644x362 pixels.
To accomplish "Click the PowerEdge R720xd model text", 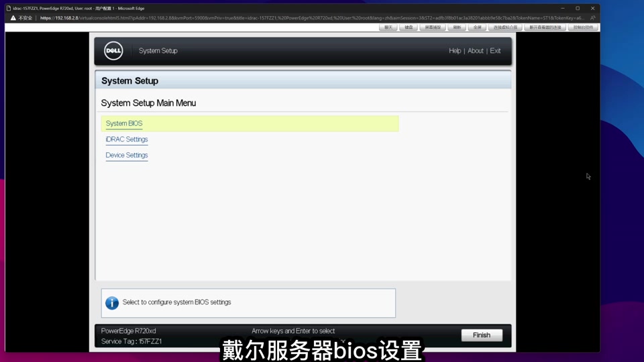I will (x=129, y=330).
